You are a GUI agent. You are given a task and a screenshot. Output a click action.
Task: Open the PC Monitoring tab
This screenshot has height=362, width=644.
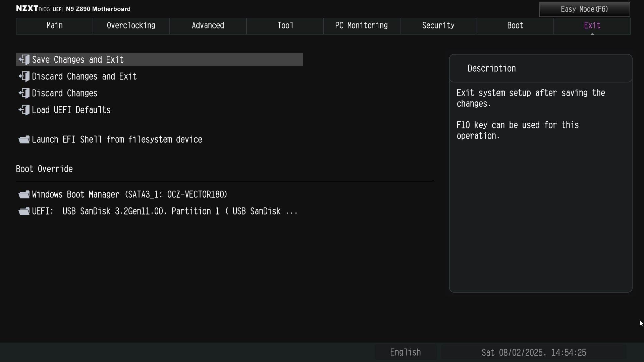coord(362,26)
